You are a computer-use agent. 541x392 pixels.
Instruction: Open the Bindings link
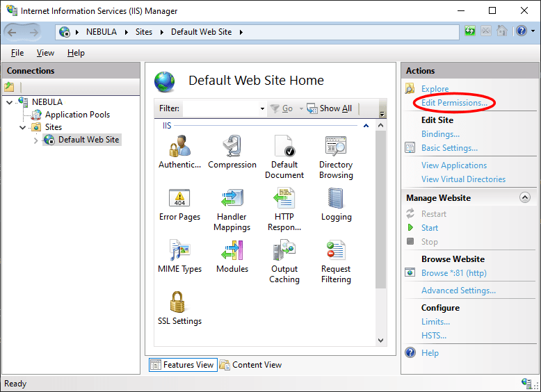(440, 133)
